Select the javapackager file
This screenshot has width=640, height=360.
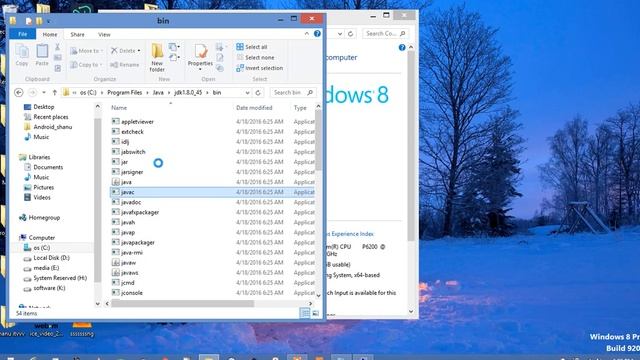tap(138, 242)
